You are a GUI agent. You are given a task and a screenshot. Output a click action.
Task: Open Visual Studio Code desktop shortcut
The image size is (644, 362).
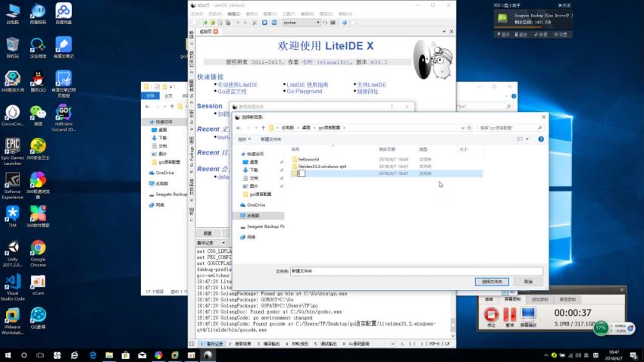[x=12, y=287]
